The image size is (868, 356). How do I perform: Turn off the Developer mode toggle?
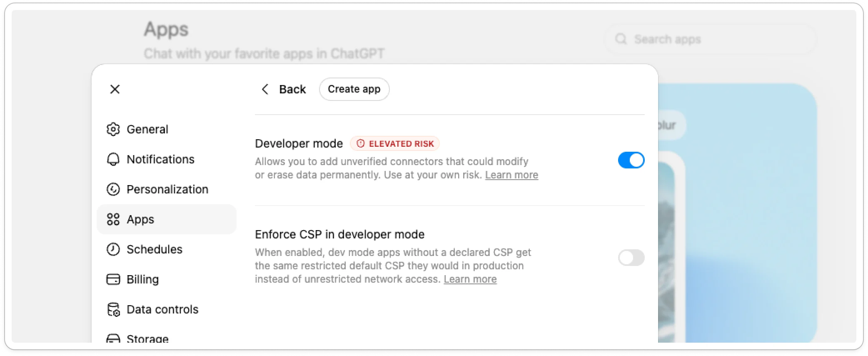point(631,160)
